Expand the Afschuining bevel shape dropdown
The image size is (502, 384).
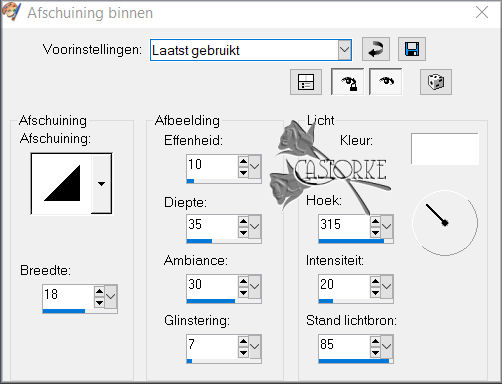coord(101,183)
